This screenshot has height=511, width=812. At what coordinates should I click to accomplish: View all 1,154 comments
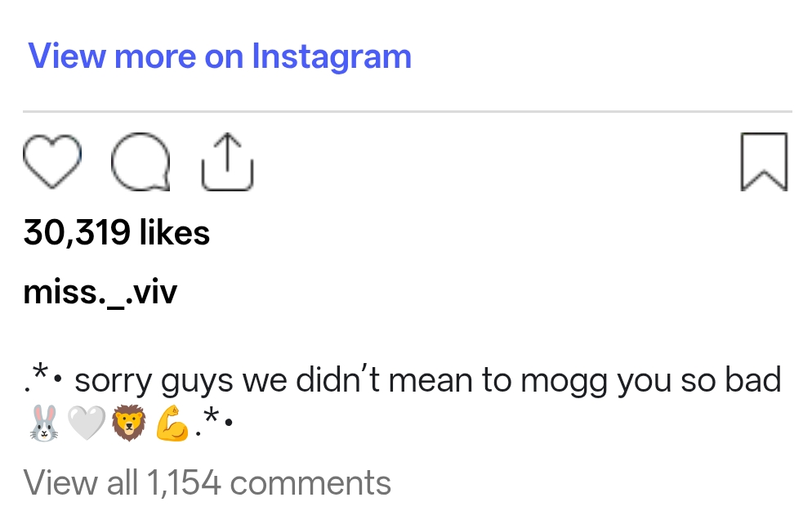(x=207, y=483)
